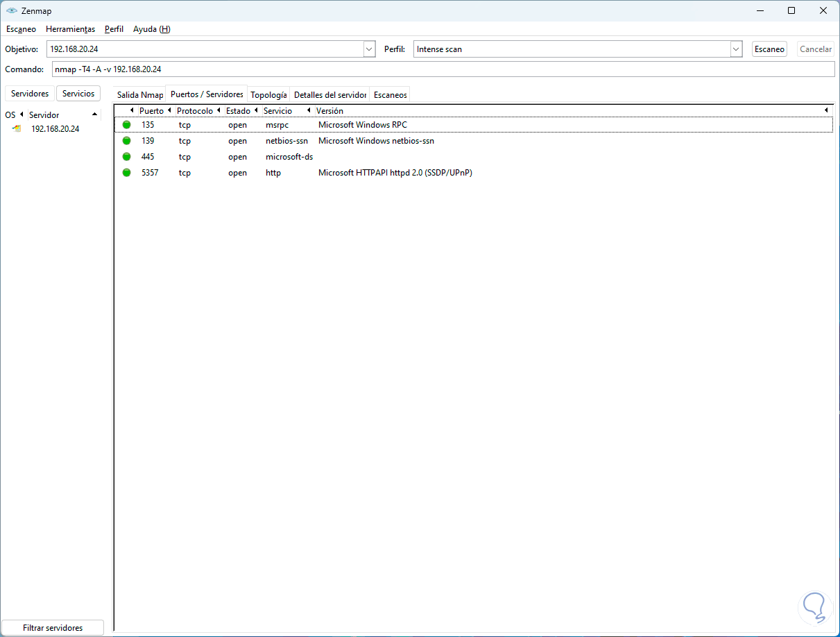
Task: Sort hosts by the Servidor column header
Action: coord(44,115)
